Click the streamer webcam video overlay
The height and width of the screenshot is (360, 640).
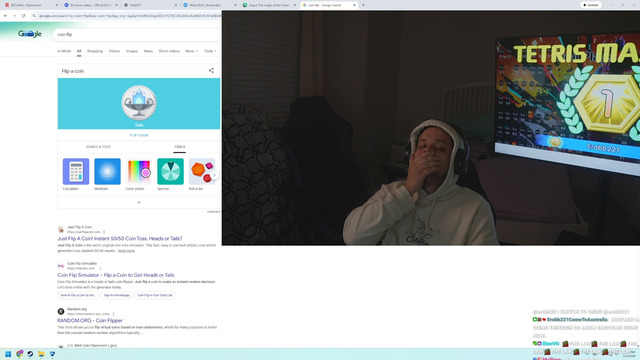(x=431, y=128)
